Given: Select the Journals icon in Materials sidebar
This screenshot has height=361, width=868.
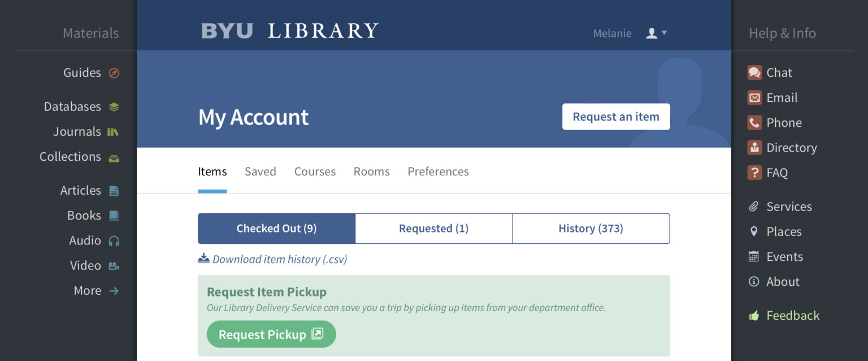Looking at the screenshot, I should [113, 131].
